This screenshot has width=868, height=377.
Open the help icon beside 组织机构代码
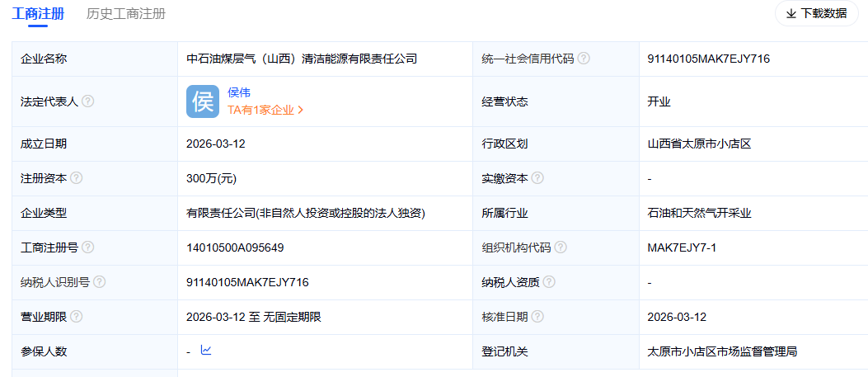pos(561,247)
